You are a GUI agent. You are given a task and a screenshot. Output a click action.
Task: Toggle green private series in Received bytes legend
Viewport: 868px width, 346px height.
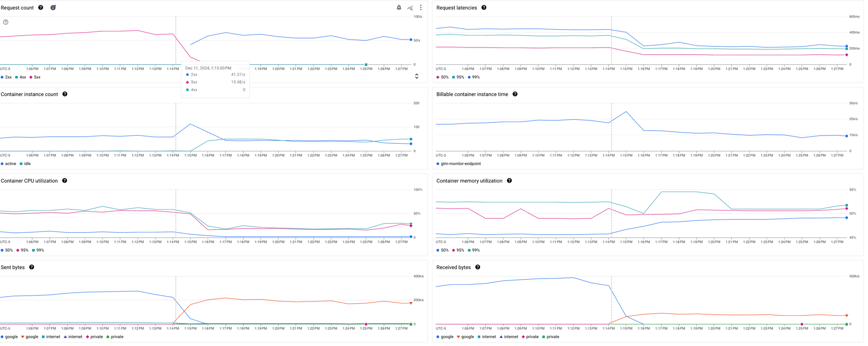click(551, 337)
